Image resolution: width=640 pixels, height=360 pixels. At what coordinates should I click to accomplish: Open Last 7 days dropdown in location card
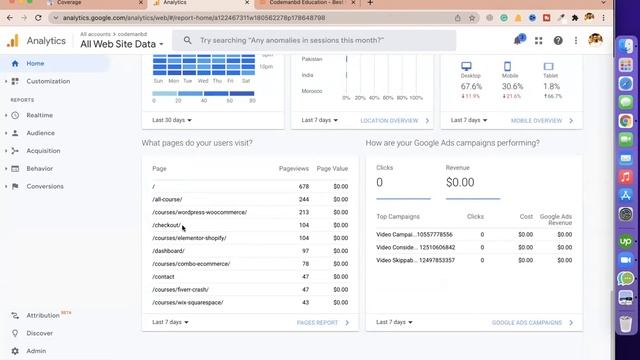click(x=320, y=120)
